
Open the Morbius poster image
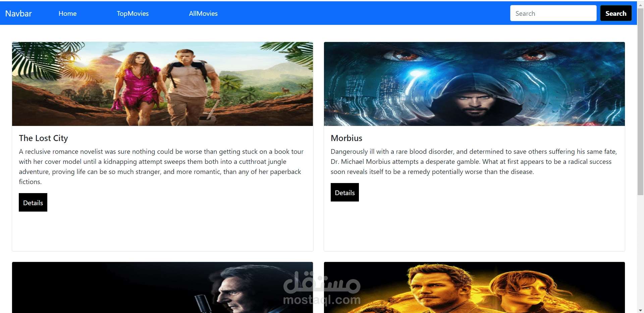click(x=474, y=84)
